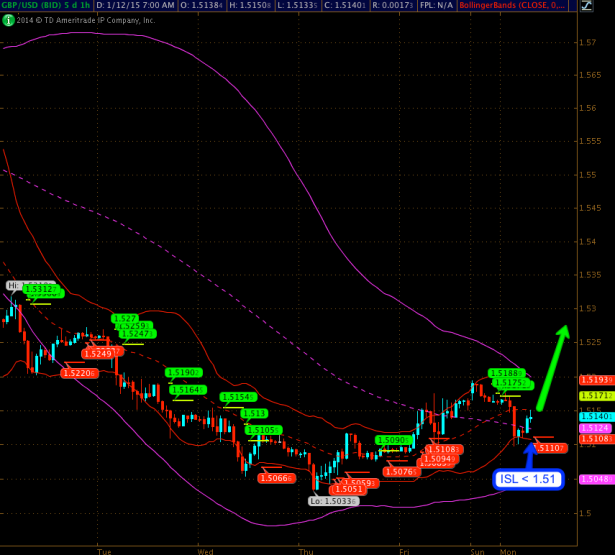Viewport: 615px width, 555px height.
Task: Click the Fri label on time axis
Action: [405, 550]
